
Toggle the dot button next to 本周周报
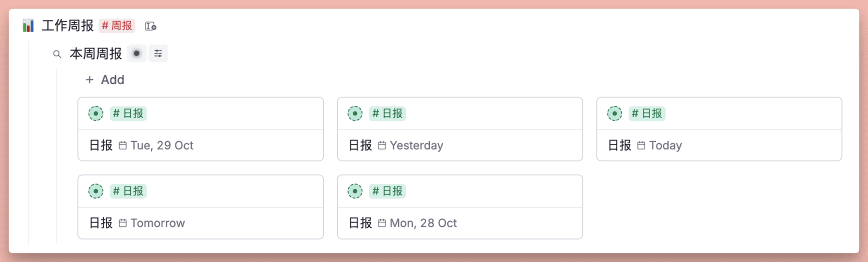tap(137, 54)
